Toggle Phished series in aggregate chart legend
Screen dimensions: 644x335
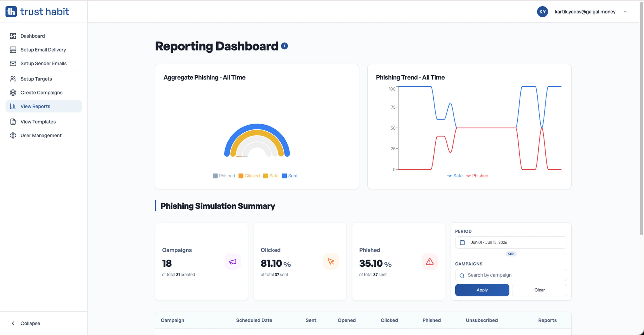coord(224,176)
